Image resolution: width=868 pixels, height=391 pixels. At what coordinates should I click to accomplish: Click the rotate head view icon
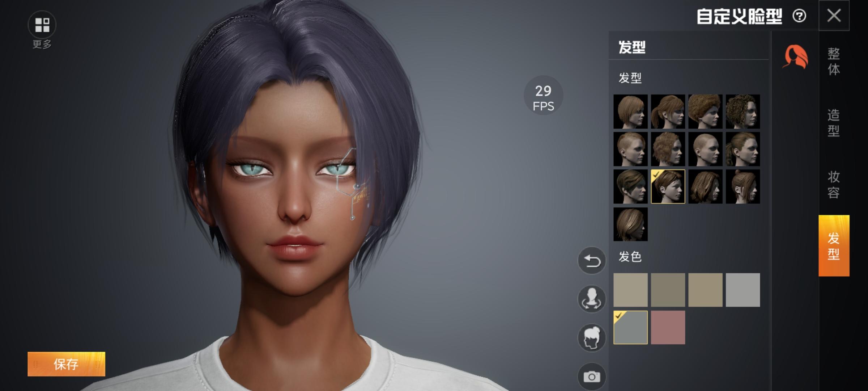click(x=592, y=299)
